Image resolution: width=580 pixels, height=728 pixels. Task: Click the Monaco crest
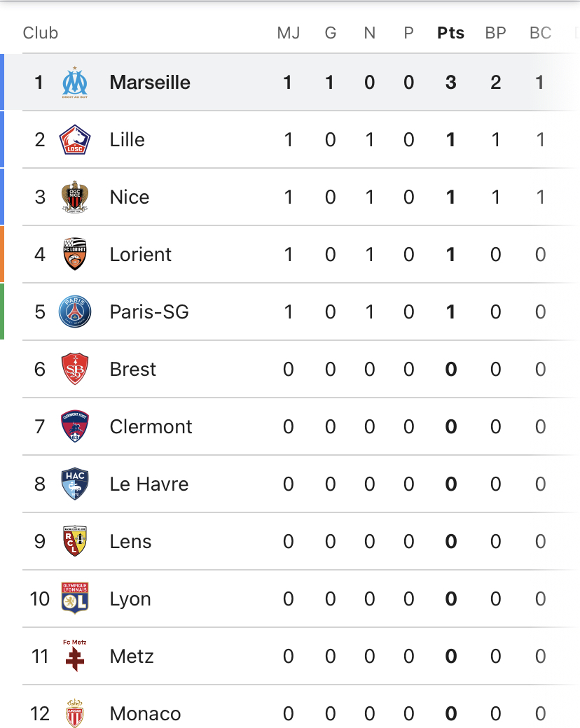click(x=75, y=713)
